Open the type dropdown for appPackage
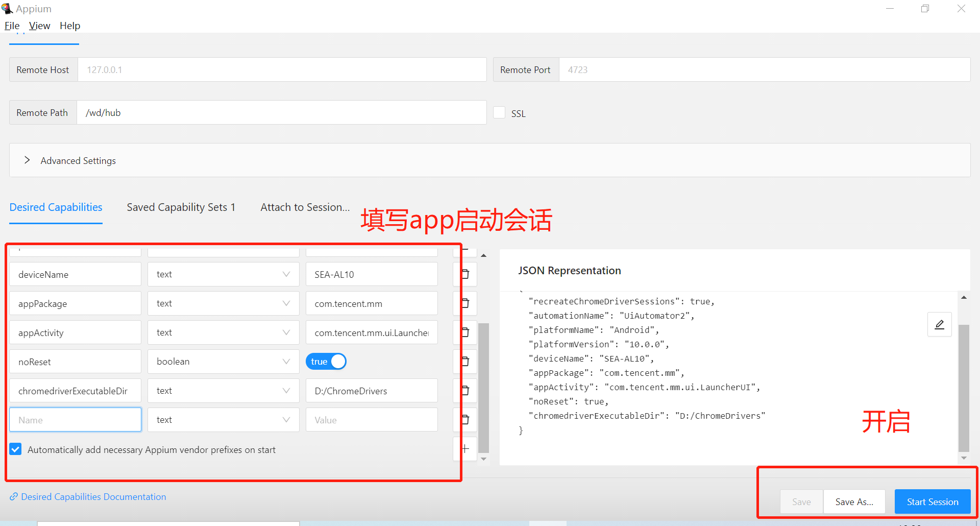The image size is (980, 526). coord(223,303)
